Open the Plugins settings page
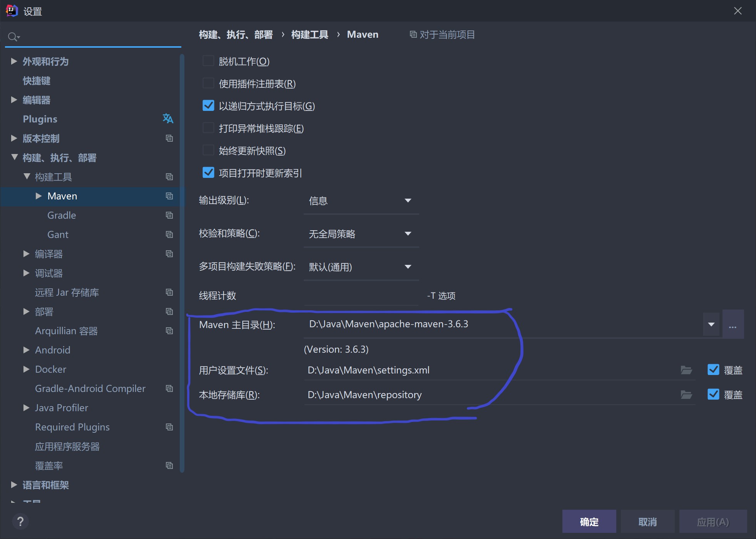The height and width of the screenshot is (539, 756). [40, 119]
